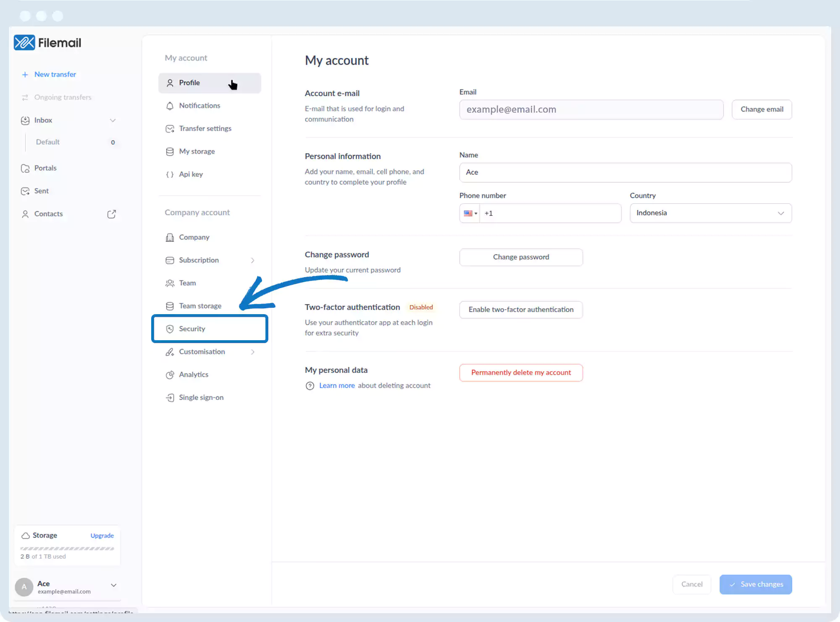Click Enable two-factor authentication button
Screen dimensions: 840x622
[x=521, y=310]
